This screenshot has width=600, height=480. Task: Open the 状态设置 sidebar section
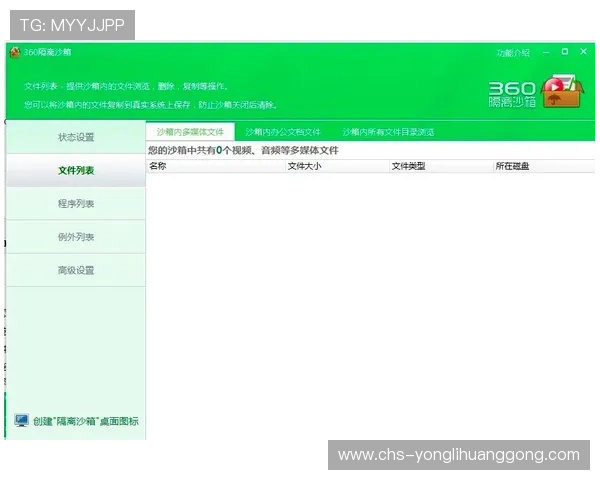[x=76, y=137]
